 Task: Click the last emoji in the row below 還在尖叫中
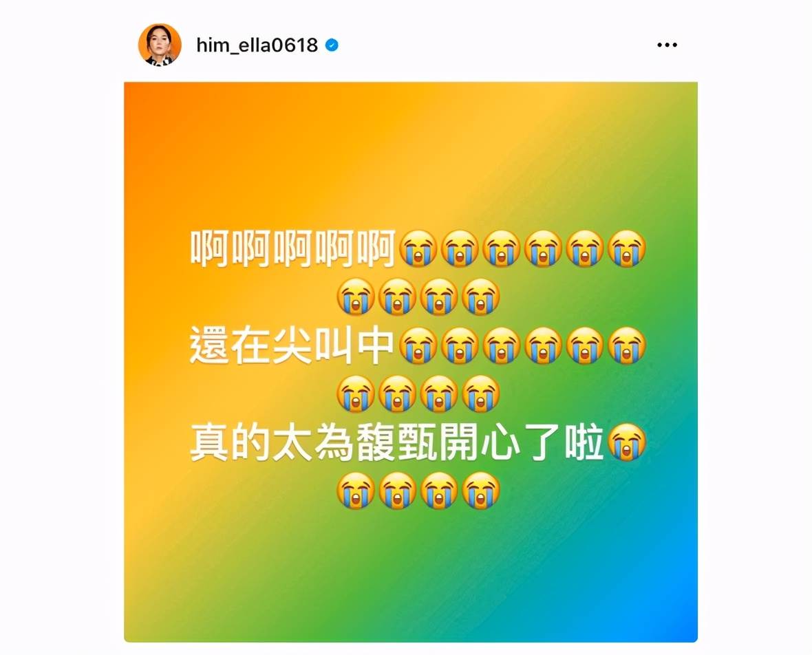(x=481, y=394)
